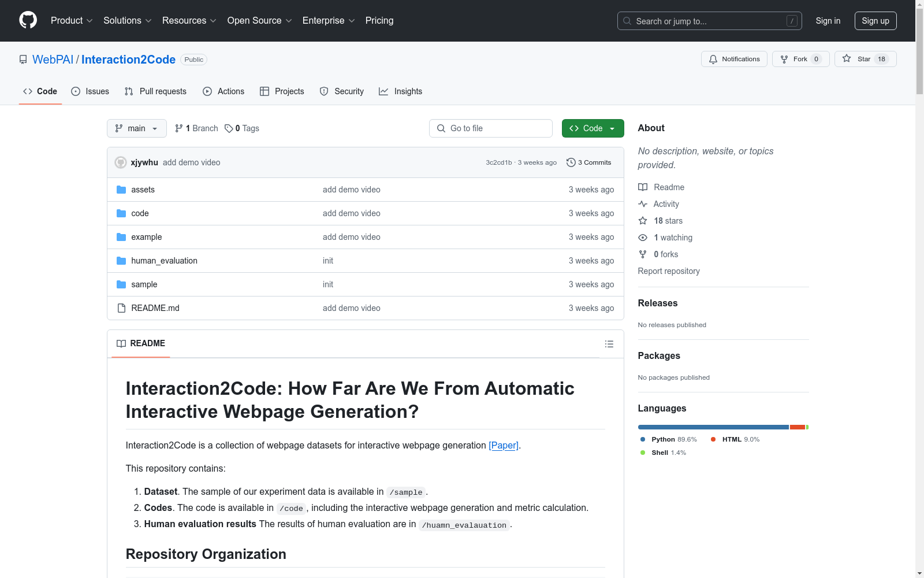The image size is (924, 578).
Task: Click the commits history clock icon
Action: point(571,162)
